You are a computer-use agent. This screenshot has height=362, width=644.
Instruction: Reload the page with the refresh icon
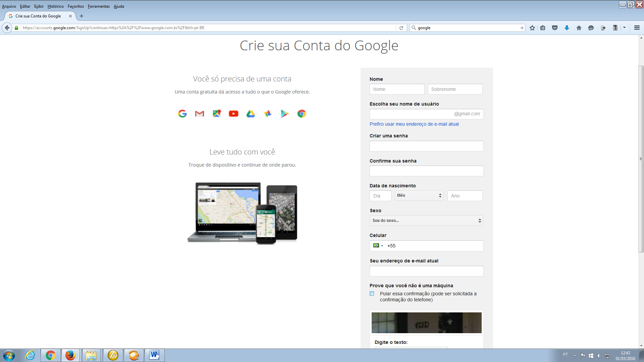(401, 28)
